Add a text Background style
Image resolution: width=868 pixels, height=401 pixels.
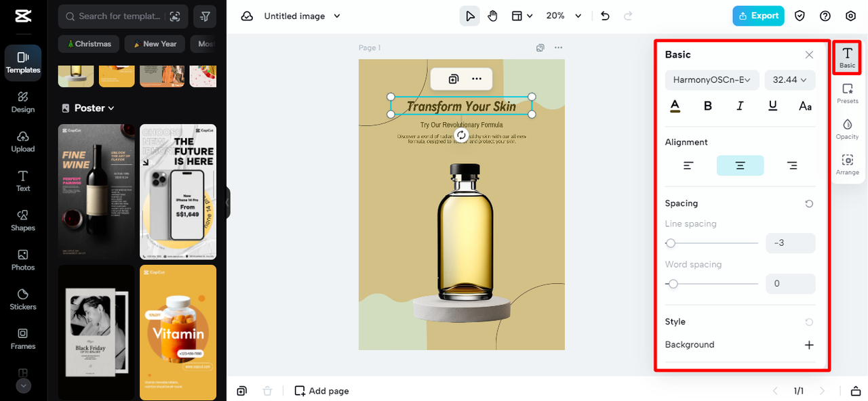tap(809, 345)
